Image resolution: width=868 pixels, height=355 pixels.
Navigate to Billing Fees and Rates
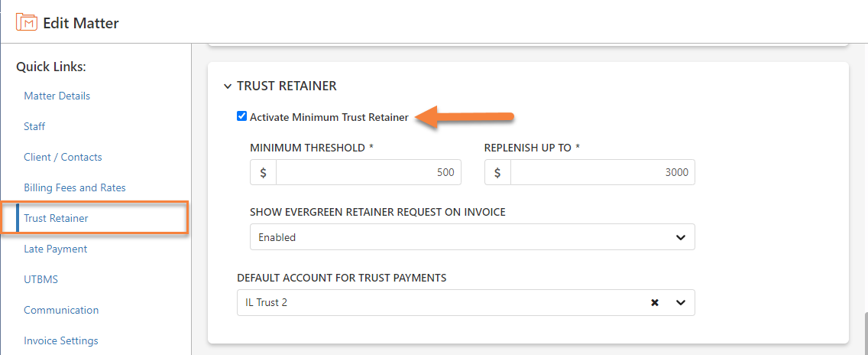(75, 187)
